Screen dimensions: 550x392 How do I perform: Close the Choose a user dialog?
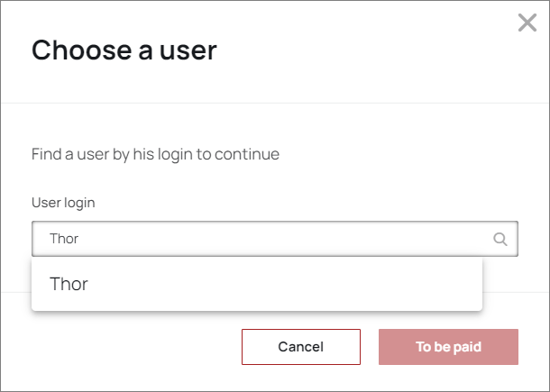[527, 23]
